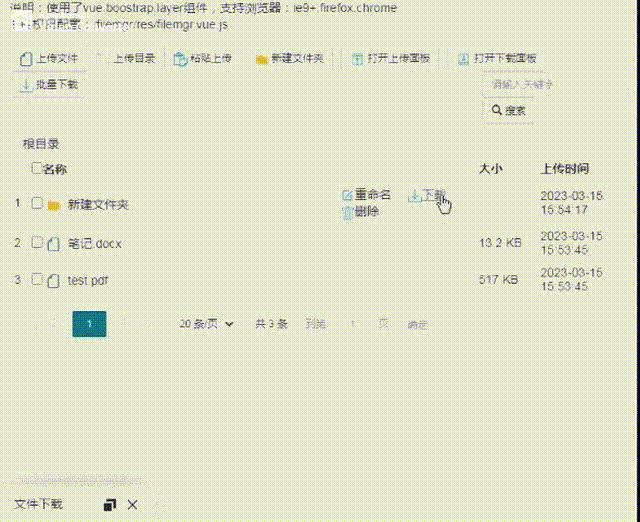Restore the 文件下载 panel window icon
This screenshot has height=522, width=640.
110,505
